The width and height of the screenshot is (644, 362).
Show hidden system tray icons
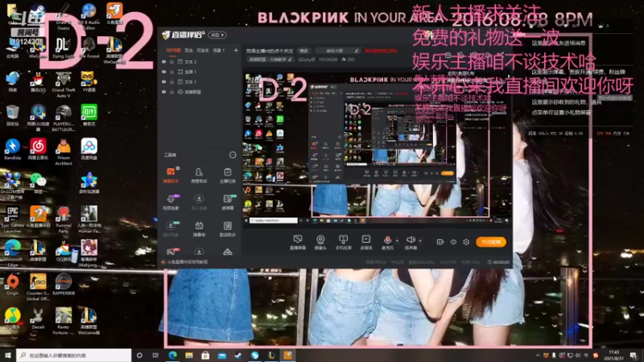coord(538,356)
